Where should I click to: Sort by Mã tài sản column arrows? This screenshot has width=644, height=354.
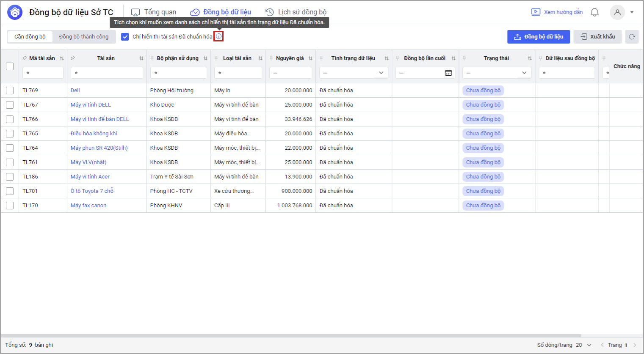(62, 58)
